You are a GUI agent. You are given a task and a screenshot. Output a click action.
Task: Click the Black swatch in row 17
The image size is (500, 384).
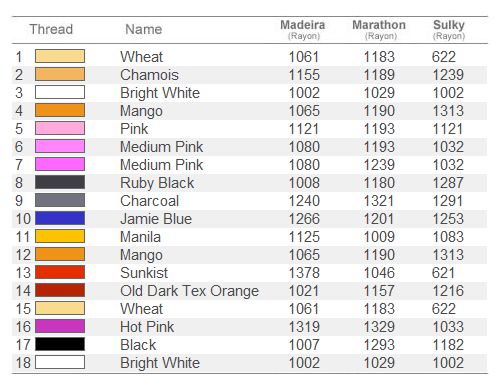tap(60, 344)
